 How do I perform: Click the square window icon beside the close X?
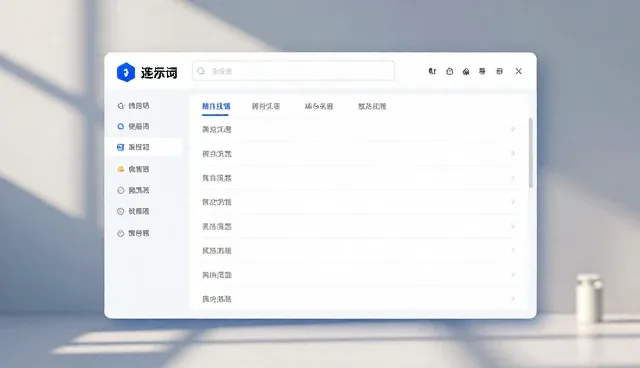tap(499, 71)
